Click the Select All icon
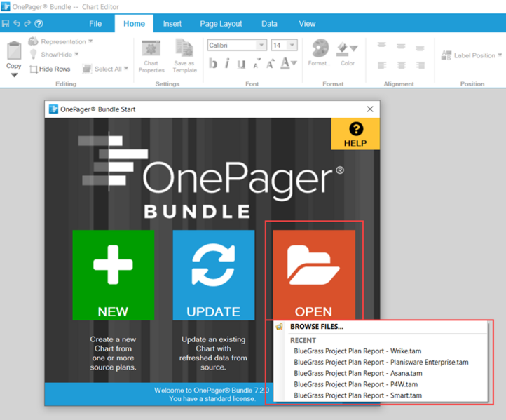The width and height of the screenshot is (506, 420). tap(87, 69)
